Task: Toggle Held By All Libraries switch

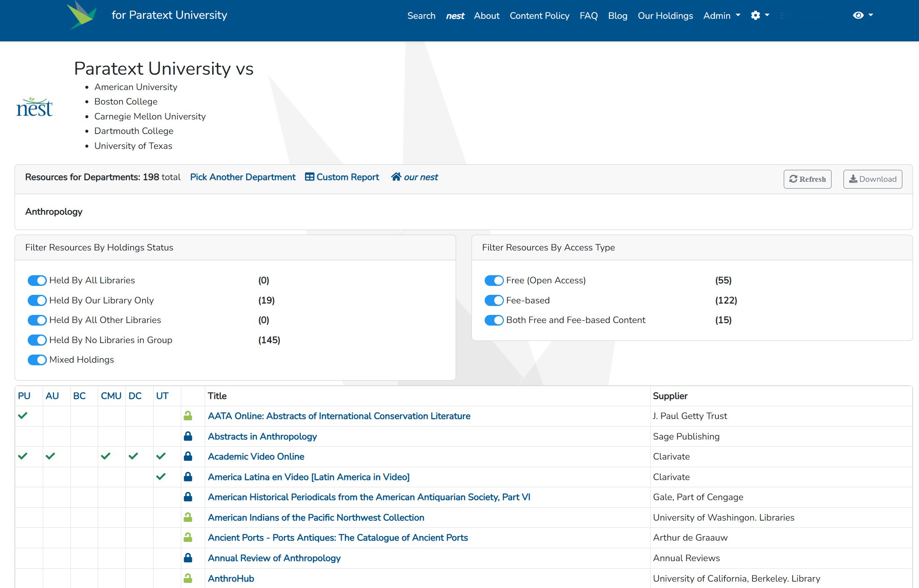Action: [x=37, y=280]
